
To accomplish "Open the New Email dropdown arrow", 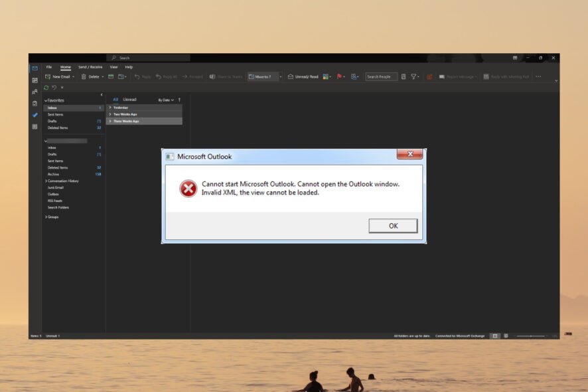I will (x=73, y=76).
